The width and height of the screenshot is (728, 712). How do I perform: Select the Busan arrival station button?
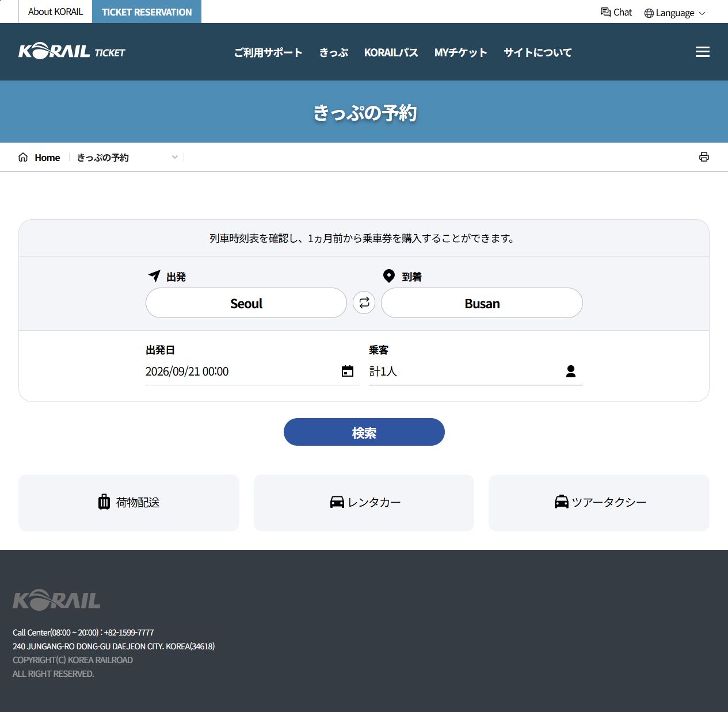[482, 303]
